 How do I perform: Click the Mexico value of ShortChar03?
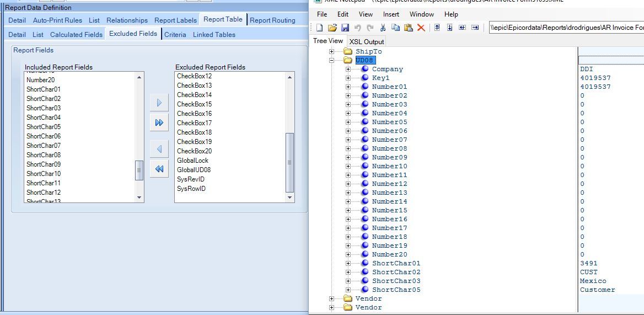point(593,281)
